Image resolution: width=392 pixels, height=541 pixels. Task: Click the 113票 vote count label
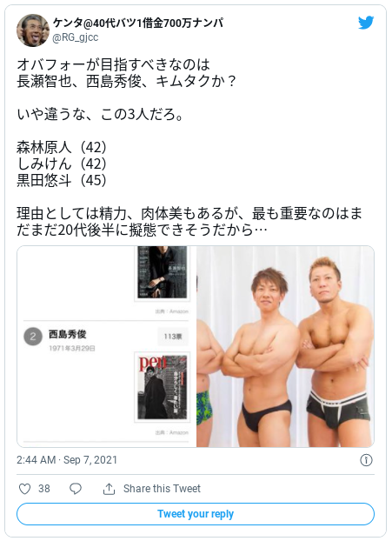pos(173,337)
